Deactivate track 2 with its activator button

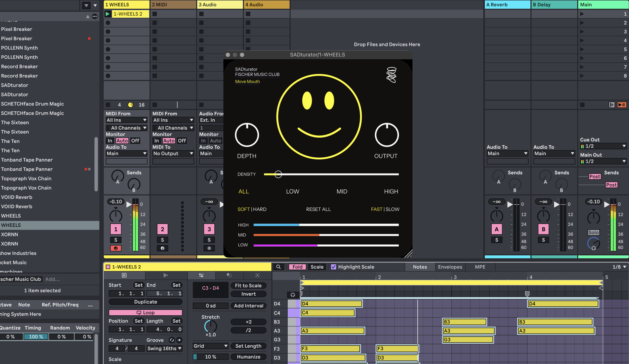tap(162, 229)
